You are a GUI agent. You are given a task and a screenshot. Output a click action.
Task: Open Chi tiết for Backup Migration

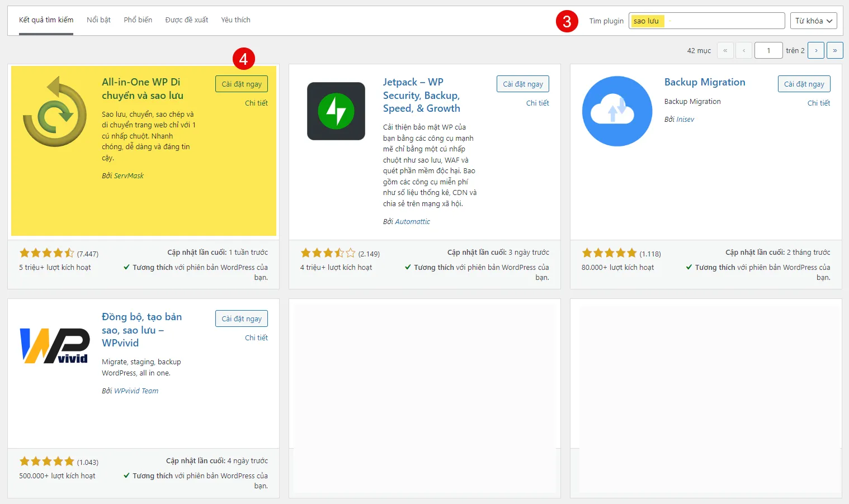(819, 103)
